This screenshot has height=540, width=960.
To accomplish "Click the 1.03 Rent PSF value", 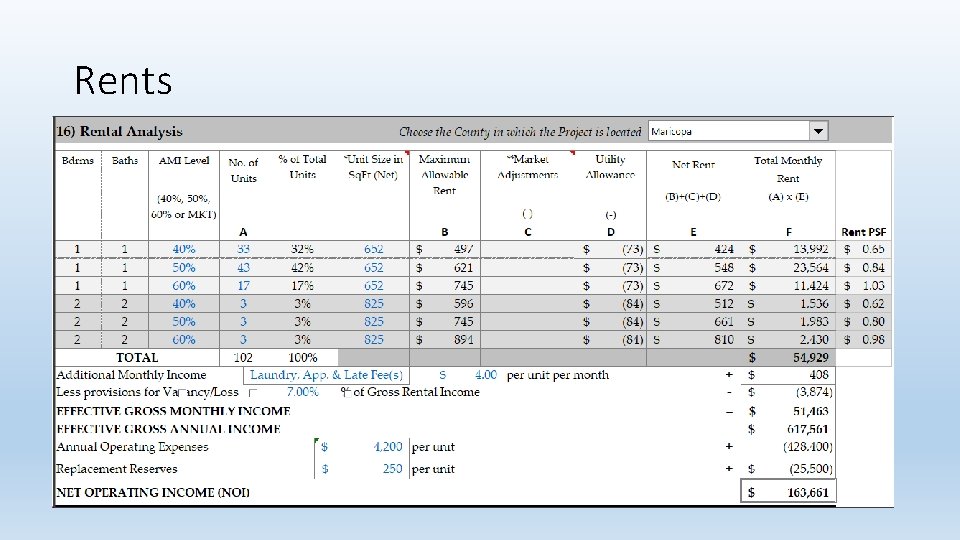I will (x=873, y=286).
